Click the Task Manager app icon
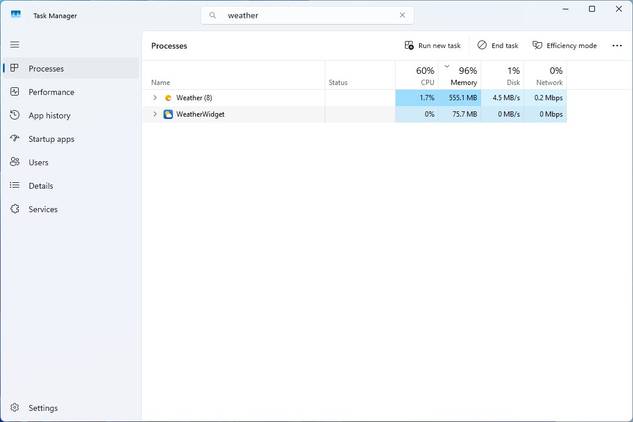The image size is (633, 422). 16,15
